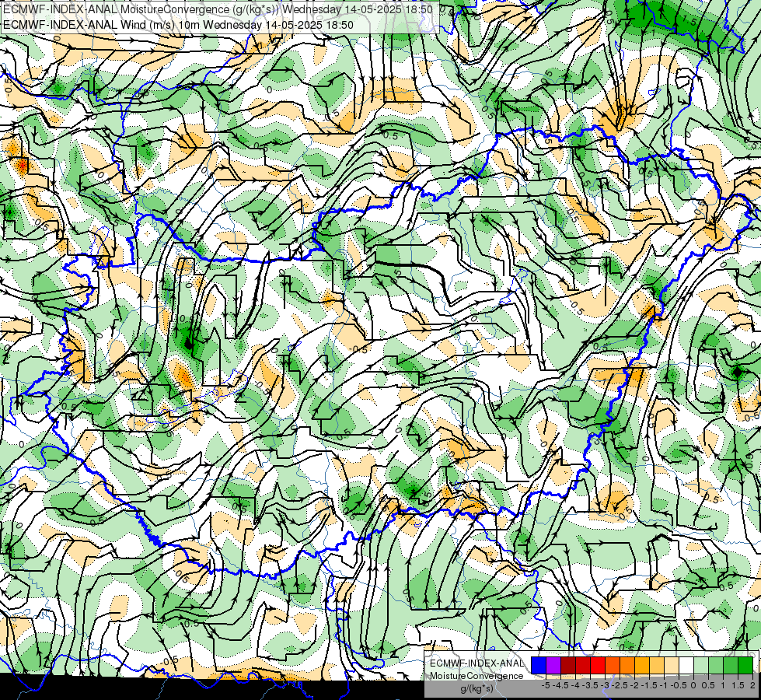This screenshot has height=700, width=761.
Task: Pick the legend swatch between -4 and -3.5
Action: pos(583,665)
